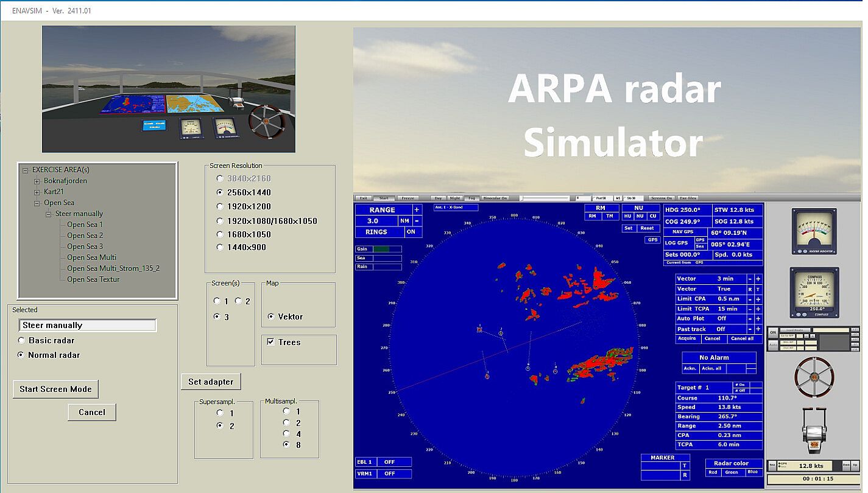Click the rudder indicator gauge

coord(813,231)
